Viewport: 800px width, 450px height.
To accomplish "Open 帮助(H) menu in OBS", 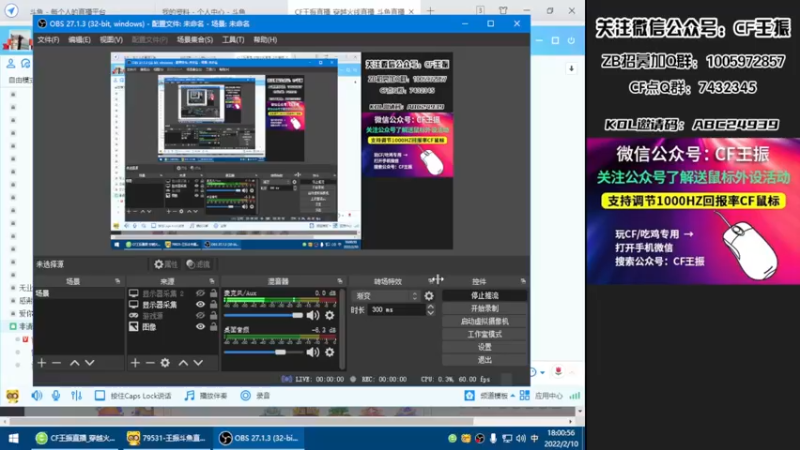I will [265, 39].
